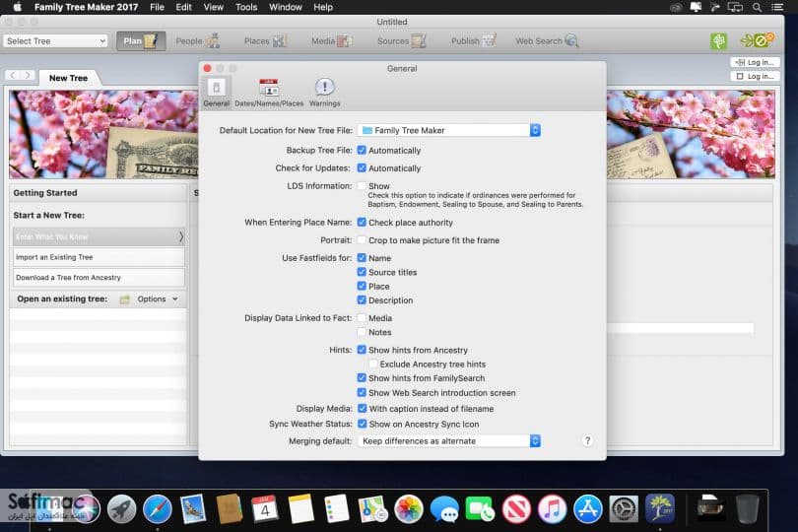The width and height of the screenshot is (798, 532).
Task: Click the green tree leaf icon
Action: click(718, 40)
